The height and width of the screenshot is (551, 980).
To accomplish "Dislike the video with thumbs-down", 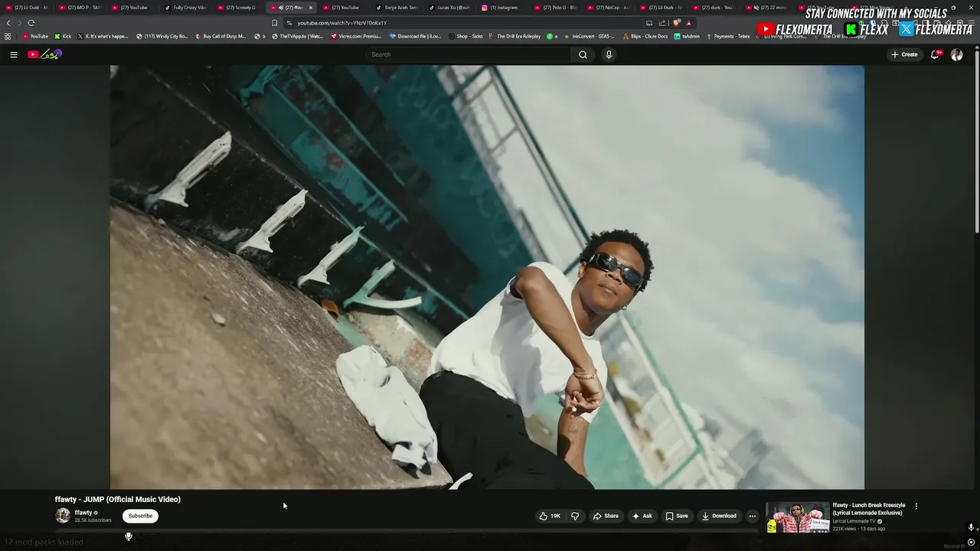I will (575, 516).
